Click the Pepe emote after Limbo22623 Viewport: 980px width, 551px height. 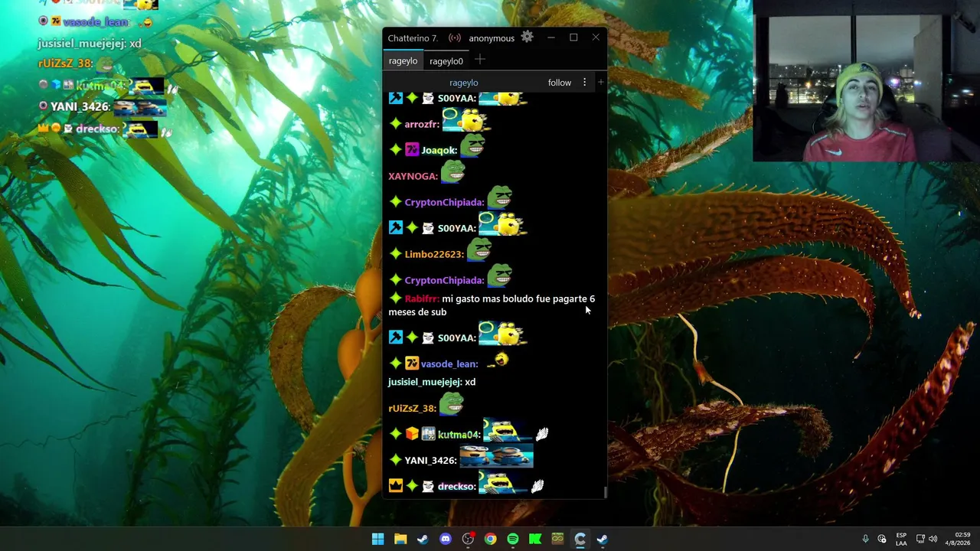tap(479, 249)
